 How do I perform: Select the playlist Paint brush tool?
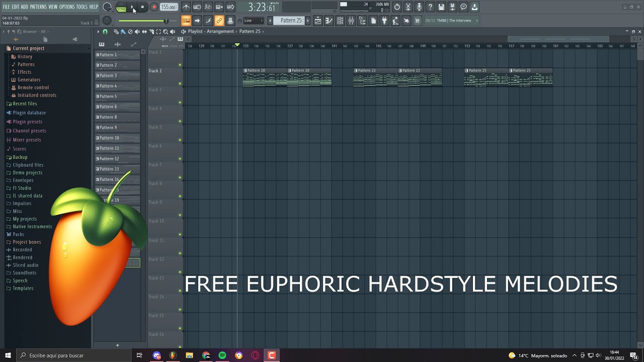[123, 32]
